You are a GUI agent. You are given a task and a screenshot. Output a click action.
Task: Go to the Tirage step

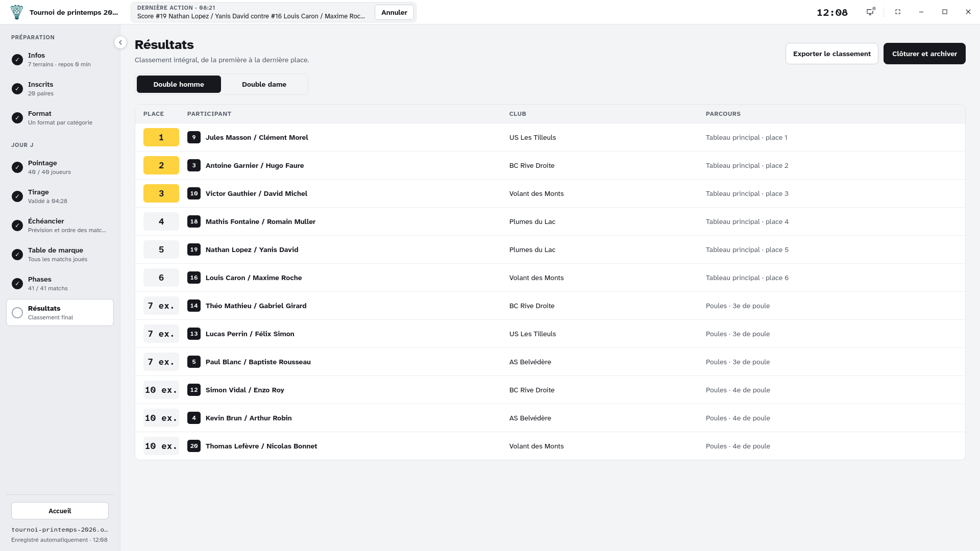[x=60, y=196]
